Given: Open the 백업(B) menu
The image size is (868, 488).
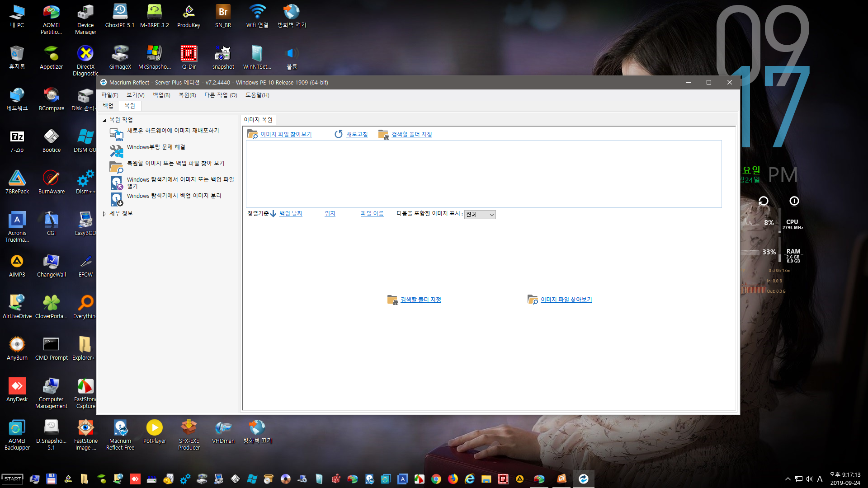Looking at the screenshot, I should point(161,95).
